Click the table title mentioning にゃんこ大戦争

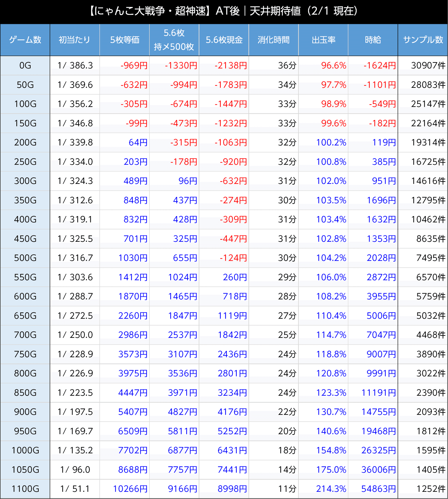[224, 11]
